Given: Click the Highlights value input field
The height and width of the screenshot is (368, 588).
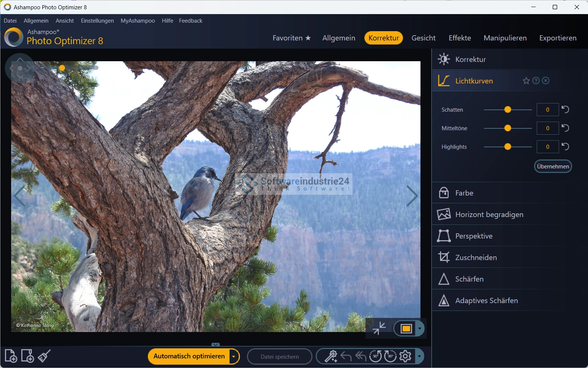Looking at the screenshot, I should pyautogui.click(x=548, y=147).
